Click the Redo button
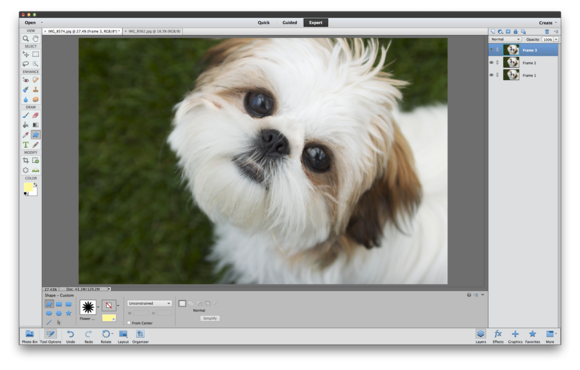 [x=88, y=336]
